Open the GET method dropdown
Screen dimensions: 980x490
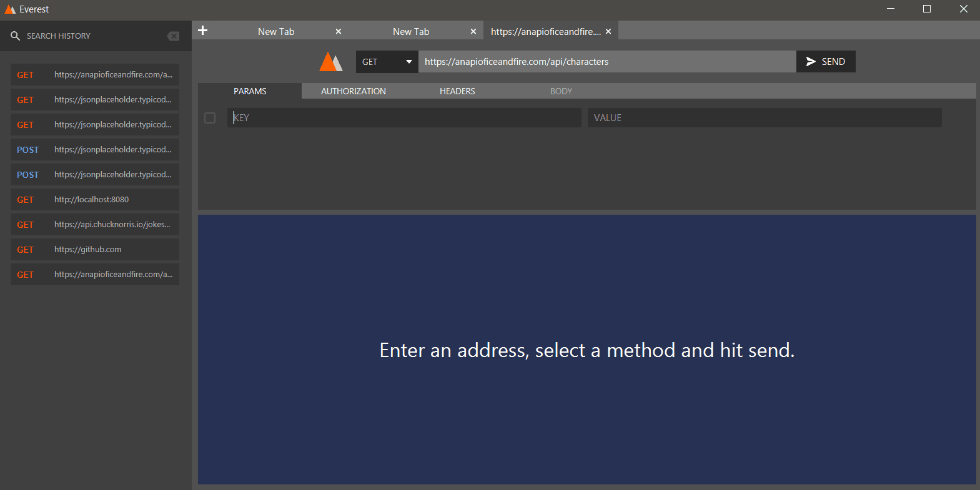(387, 62)
